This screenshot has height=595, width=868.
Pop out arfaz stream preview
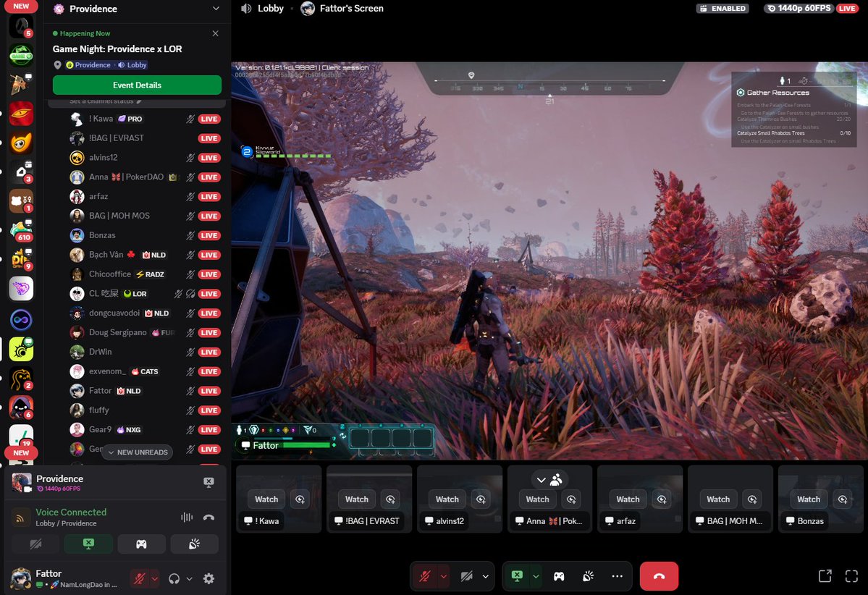tap(662, 499)
